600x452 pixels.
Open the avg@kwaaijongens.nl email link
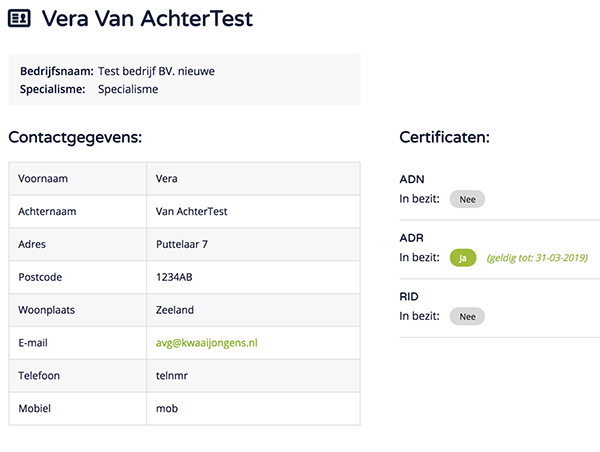pos(207,343)
